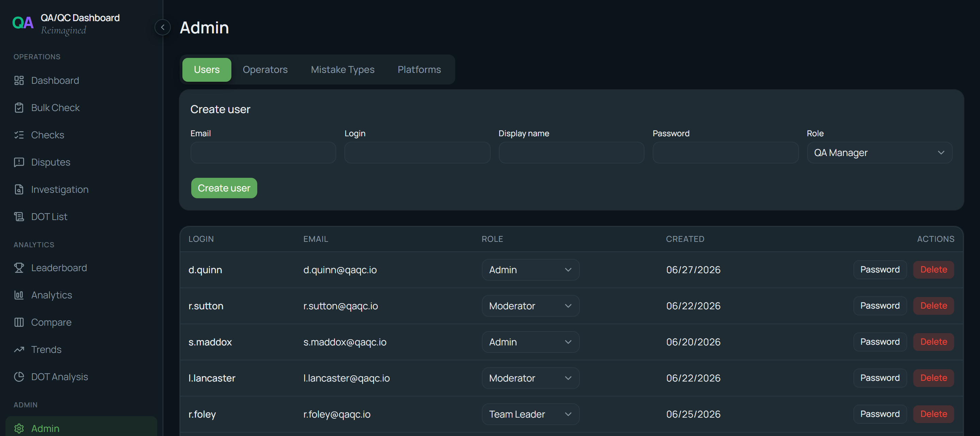This screenshot has height=436, width=980.
Task: Collapse the sidebar with the chevron button
Action: pos(162,27)
